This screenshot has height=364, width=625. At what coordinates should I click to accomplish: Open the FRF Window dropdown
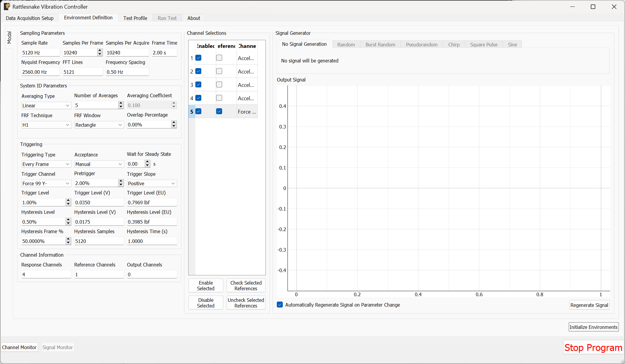pos(99,125)
